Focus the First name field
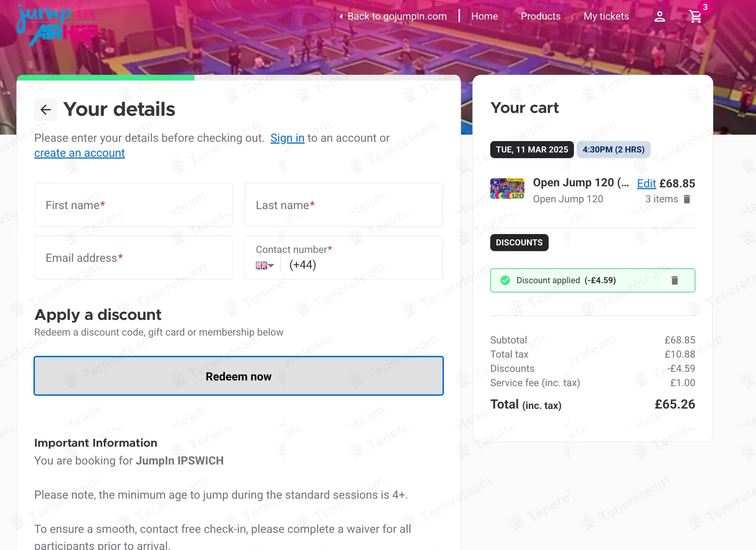 134,205
